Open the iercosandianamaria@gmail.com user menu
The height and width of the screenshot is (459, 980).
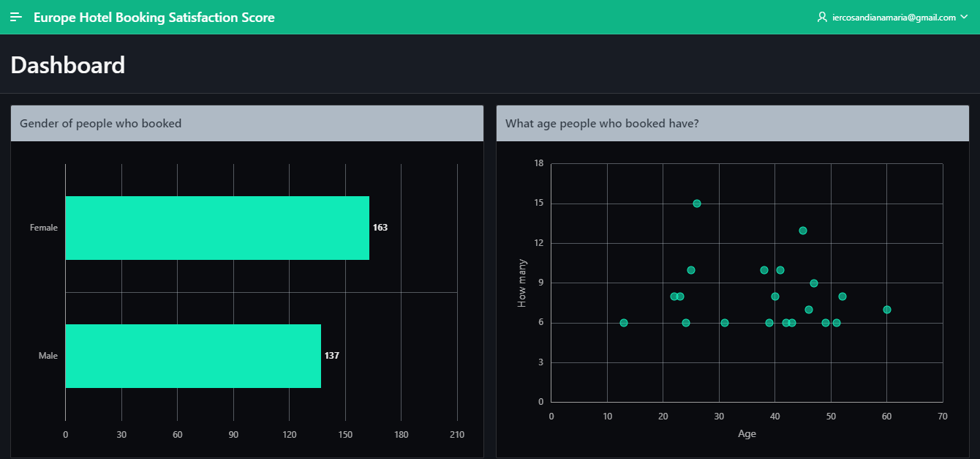coord(894,17)
